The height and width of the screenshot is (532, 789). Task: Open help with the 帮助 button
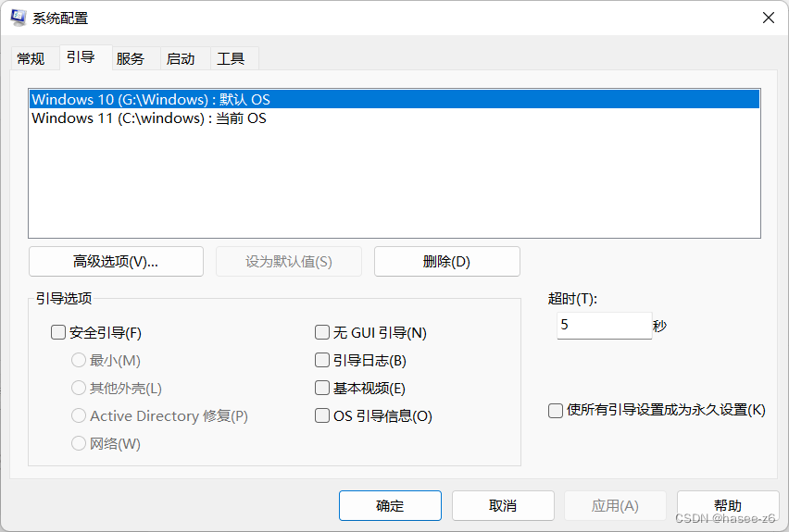point(728,505)
